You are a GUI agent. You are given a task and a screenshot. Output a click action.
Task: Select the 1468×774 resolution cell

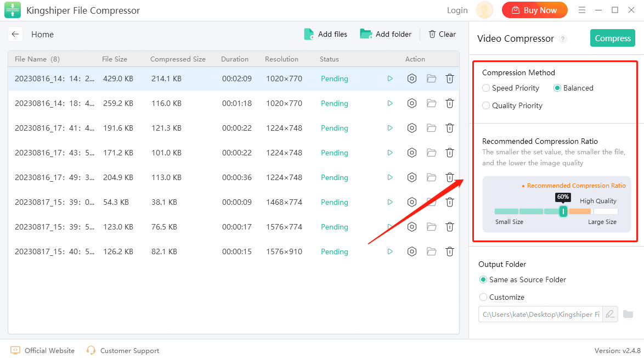[284, 202]
